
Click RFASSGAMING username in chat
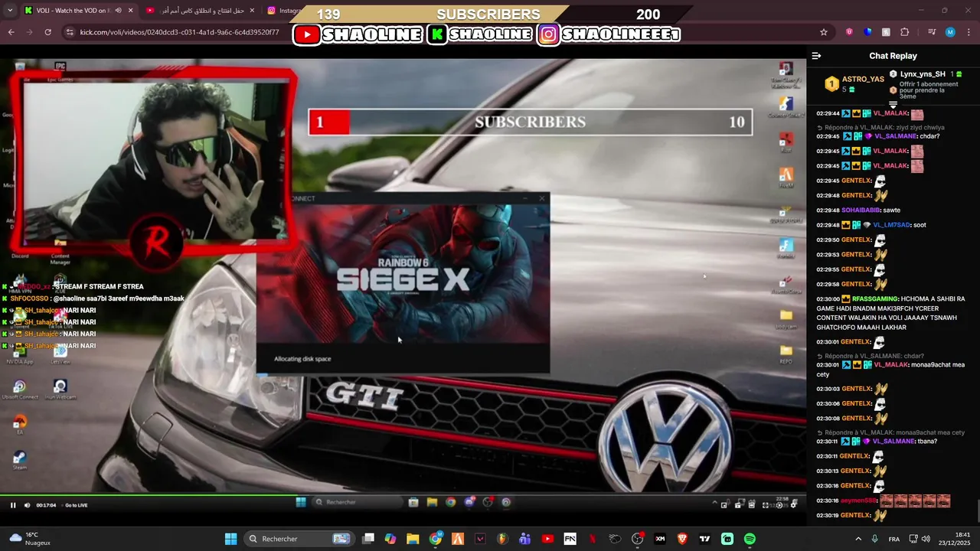pos(875,298)
